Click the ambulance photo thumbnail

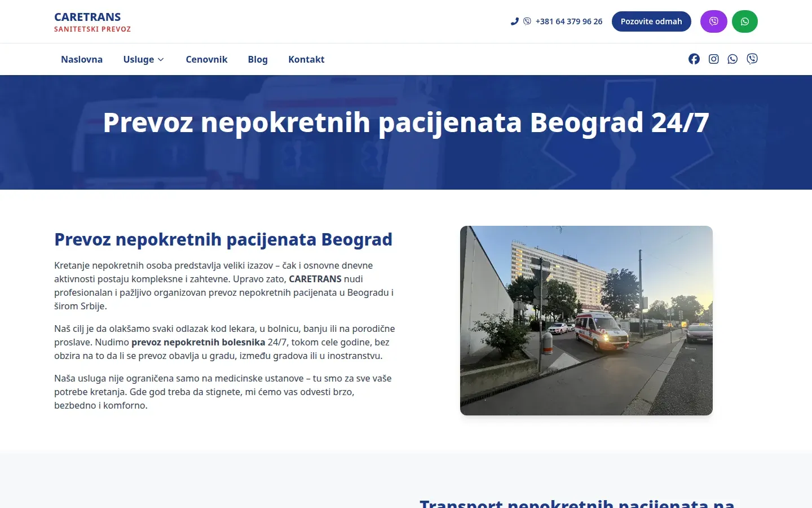pyautogui.click(x=586, y=321)
